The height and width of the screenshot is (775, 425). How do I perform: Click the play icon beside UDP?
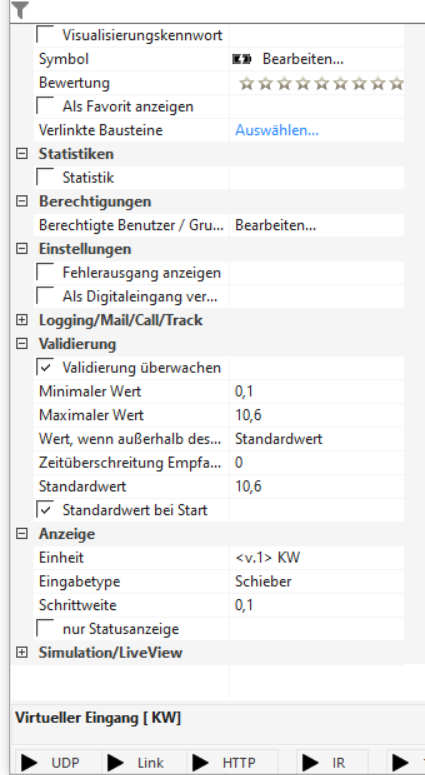pos(29,763)
